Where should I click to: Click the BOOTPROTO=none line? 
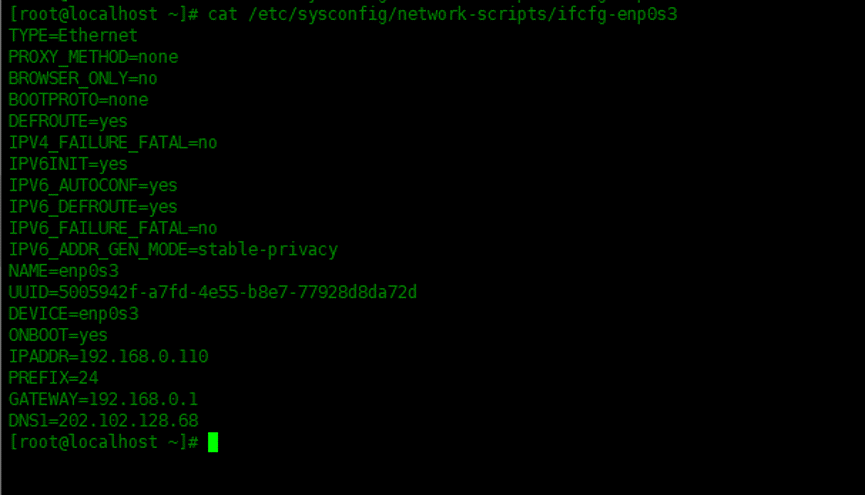point(78,100)
